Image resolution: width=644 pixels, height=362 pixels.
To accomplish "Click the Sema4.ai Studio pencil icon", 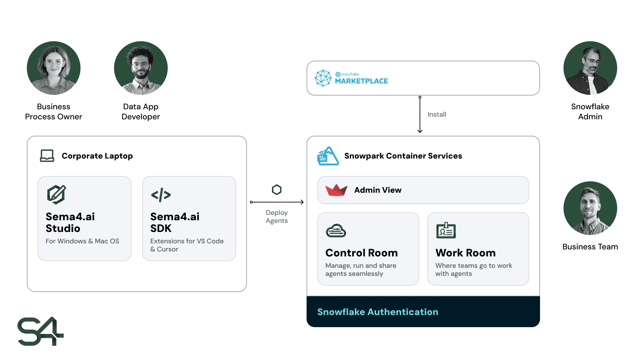I will (56, 194).
